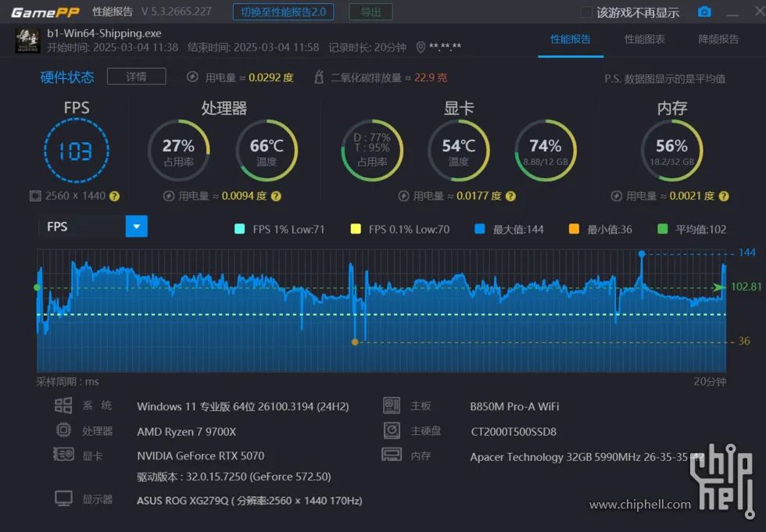Click the GPU 54°C temperature gauge

pyautogui.click(x=459, y=150)
